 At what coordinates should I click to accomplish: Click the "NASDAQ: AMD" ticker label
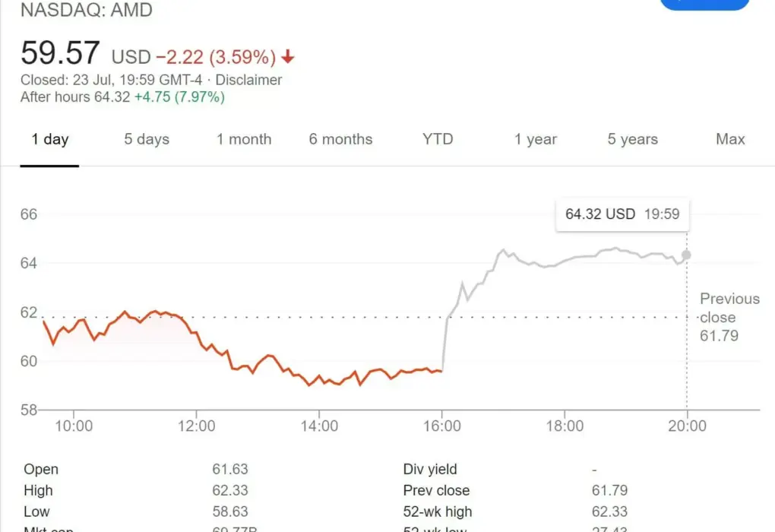[x=87, y=11]
